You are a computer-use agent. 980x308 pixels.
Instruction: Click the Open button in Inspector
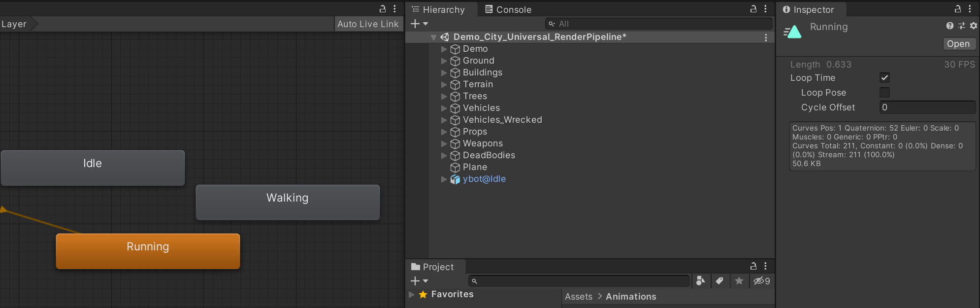click(958, 44)
